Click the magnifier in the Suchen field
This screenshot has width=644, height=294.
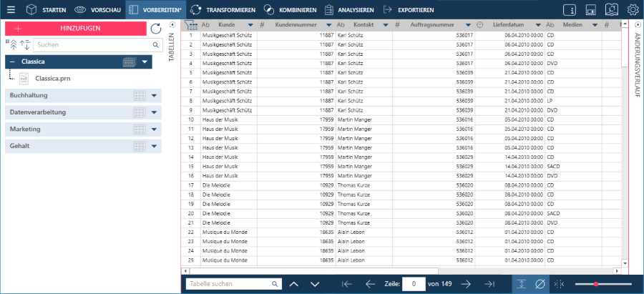[156, 45]
